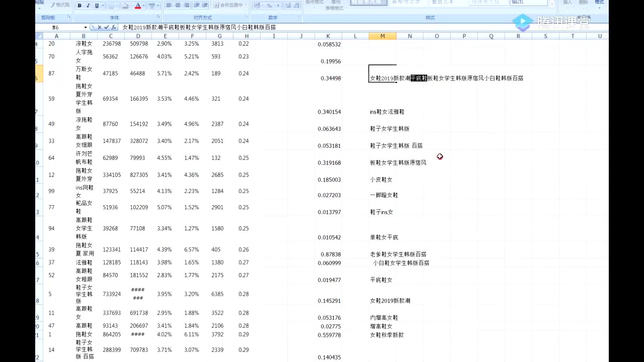Open phonetic guide 变 button
Image resolution: width=644 pixels, height=362 pixels.
coord(152,6)
